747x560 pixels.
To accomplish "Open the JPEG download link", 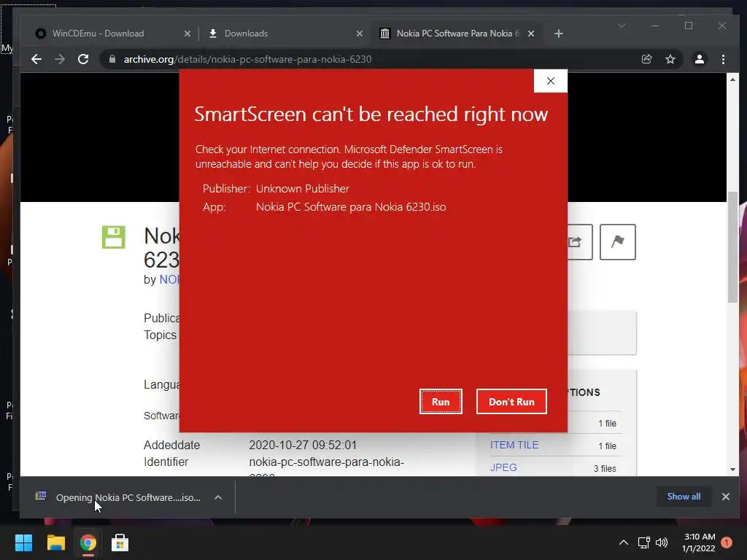I will point(503,467).
